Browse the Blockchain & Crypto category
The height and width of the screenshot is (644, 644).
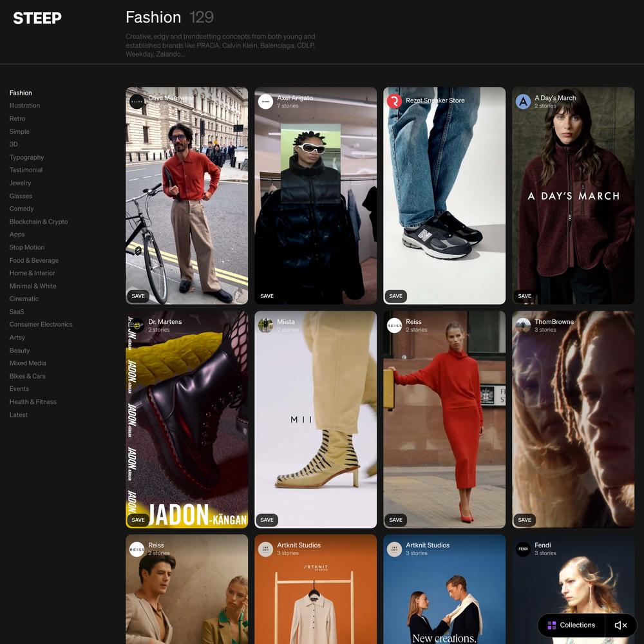click(39, 222)
